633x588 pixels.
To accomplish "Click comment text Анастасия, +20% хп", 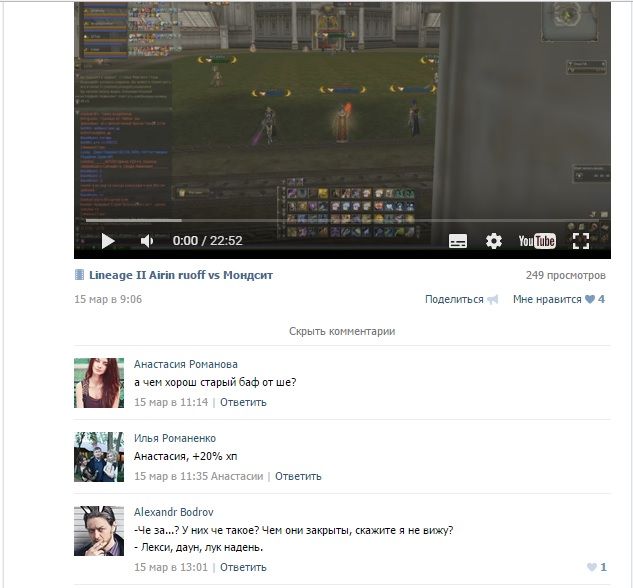I will tap(186, 456).
